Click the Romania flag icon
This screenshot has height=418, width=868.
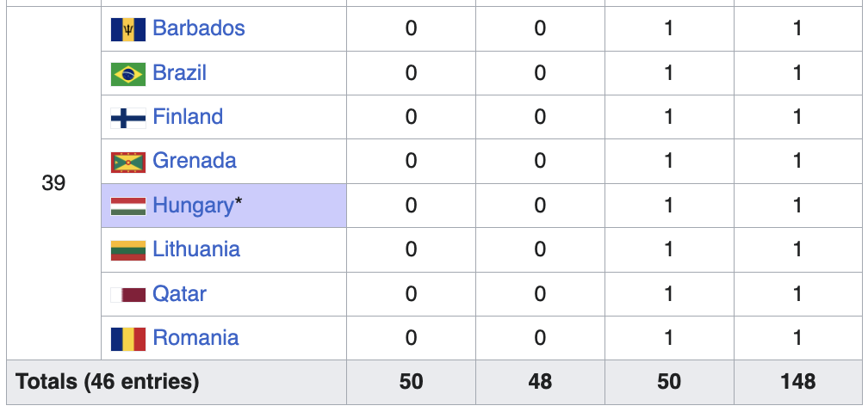click(128, 339)
